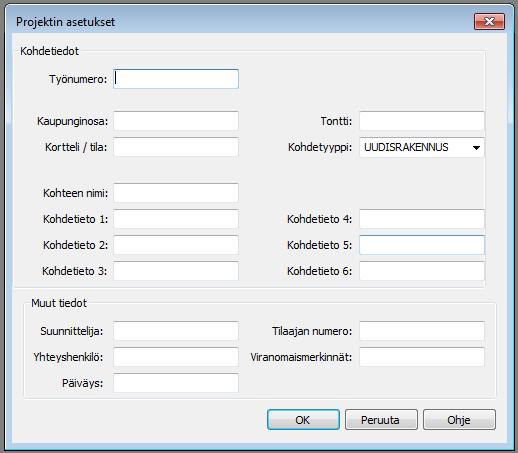The width and height of the screenshot is (518, 453).
Task: Select the Kohdetieto 2 text box
Action: pos(176,245)
